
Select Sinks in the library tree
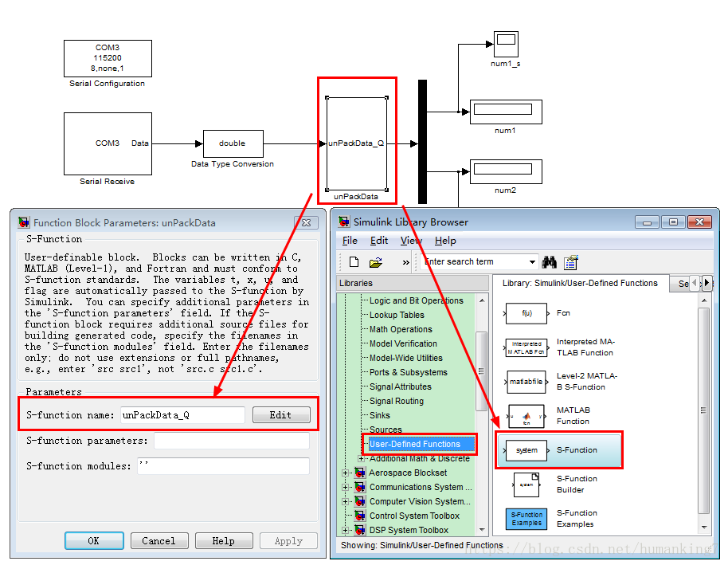point(380,415)
